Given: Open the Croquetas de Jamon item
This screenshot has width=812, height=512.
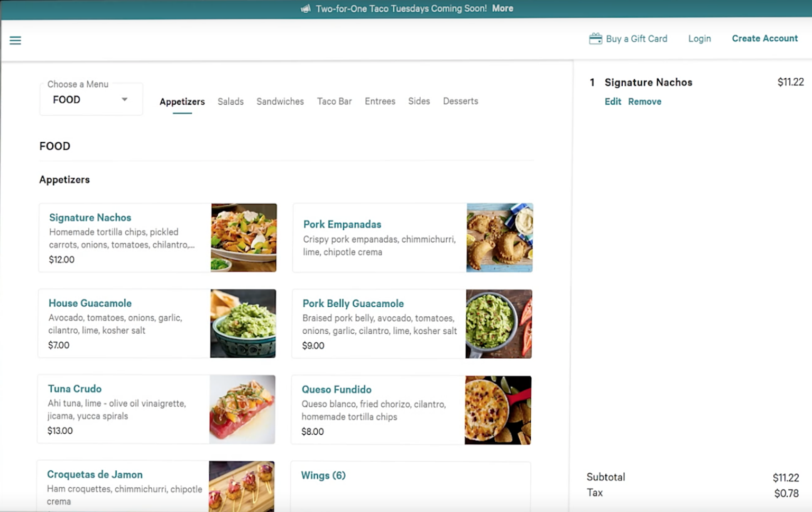Looking at the screenshot, I should (95, 474).
